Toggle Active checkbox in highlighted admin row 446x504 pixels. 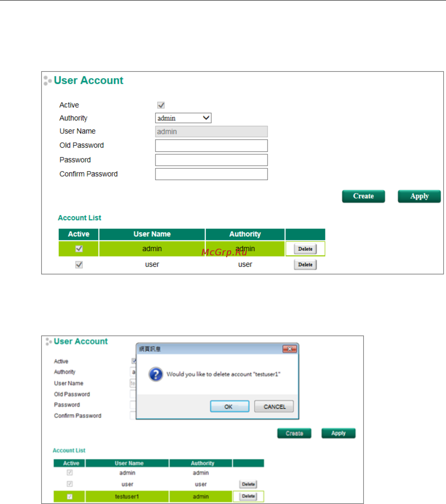coord(79,249)
